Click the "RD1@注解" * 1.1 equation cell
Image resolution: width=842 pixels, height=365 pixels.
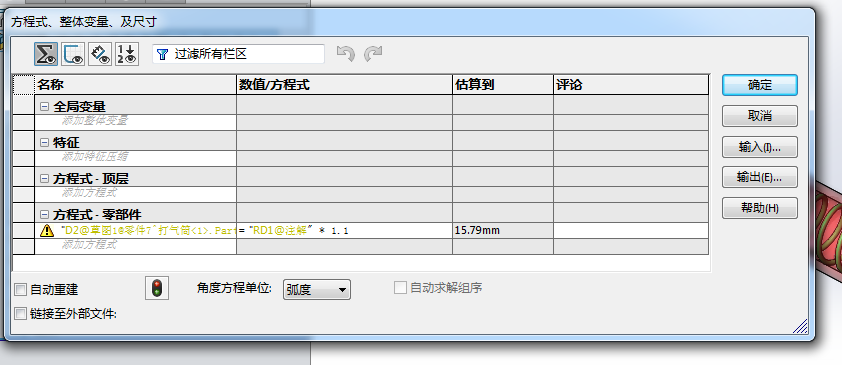(x=344, y=231)
